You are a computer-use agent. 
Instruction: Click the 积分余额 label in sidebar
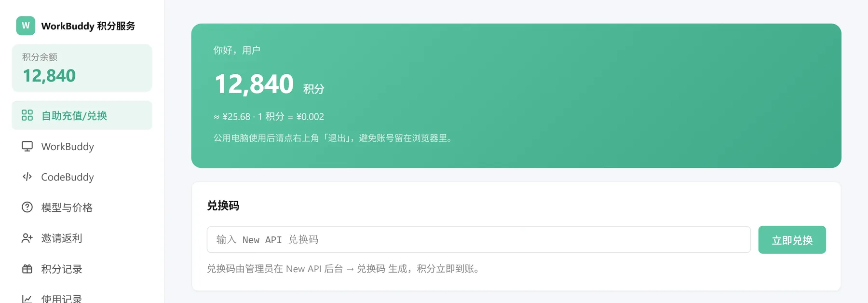pos(40,57)
